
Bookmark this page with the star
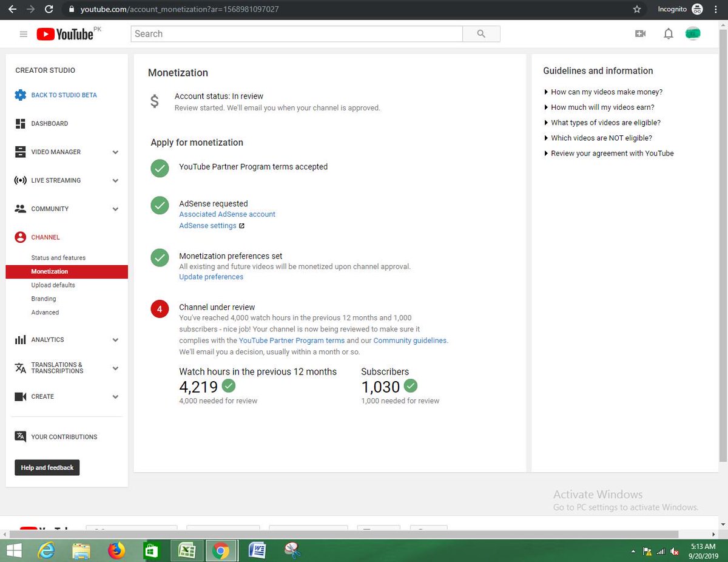coord(636,9)
